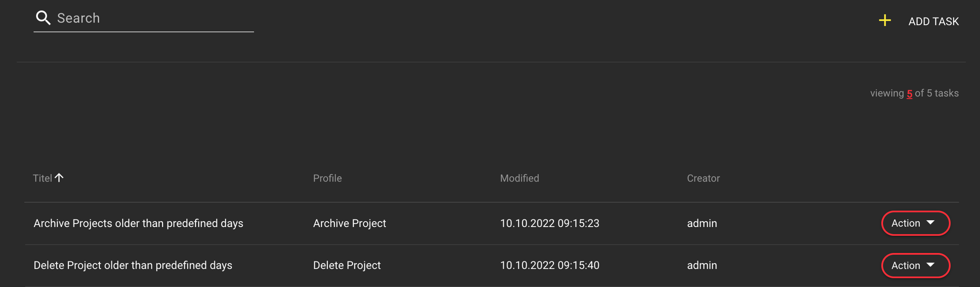Click the 09:15:23 modified timestamp
Screen dimensions: 980x287
(x=550, y=224)
